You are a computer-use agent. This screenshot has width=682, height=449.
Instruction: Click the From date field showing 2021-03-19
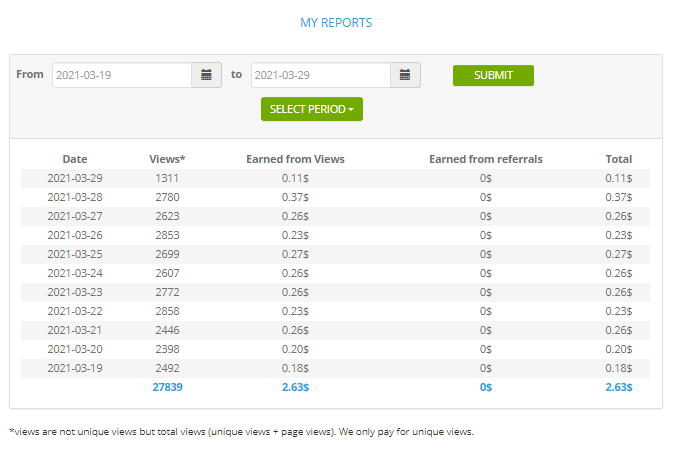coord(121,75)
